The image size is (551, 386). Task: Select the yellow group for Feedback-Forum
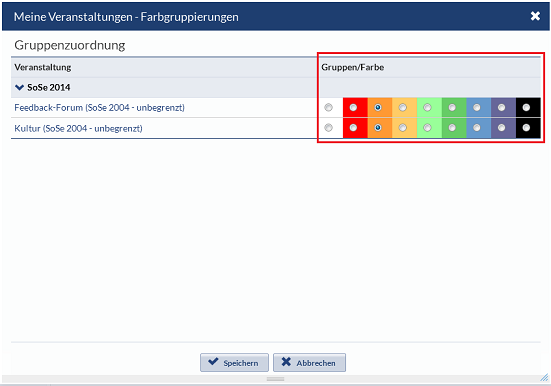(x=403, y=108)
